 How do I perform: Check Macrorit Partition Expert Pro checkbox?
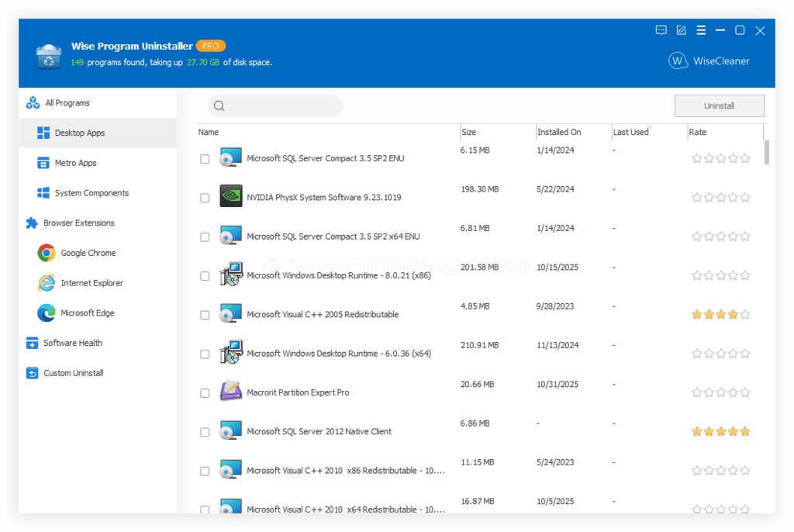click(x=205, y=393)
